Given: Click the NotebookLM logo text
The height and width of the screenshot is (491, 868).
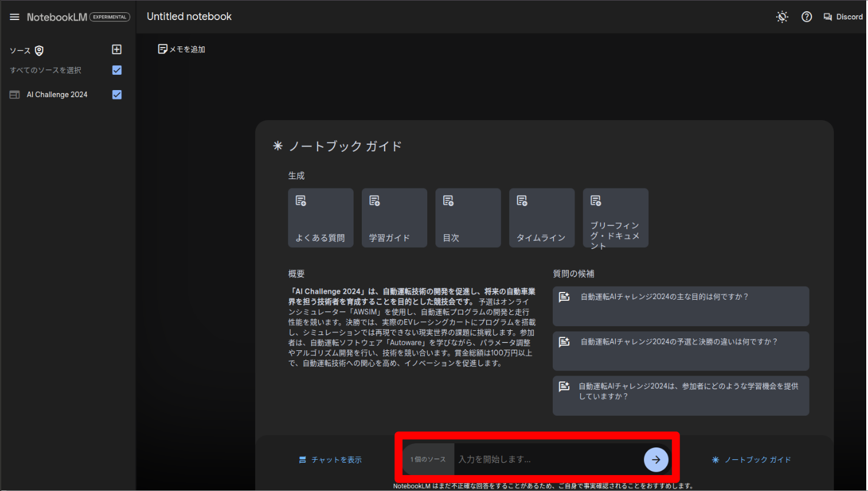Looking at the screenshot, I should point(57,17).
